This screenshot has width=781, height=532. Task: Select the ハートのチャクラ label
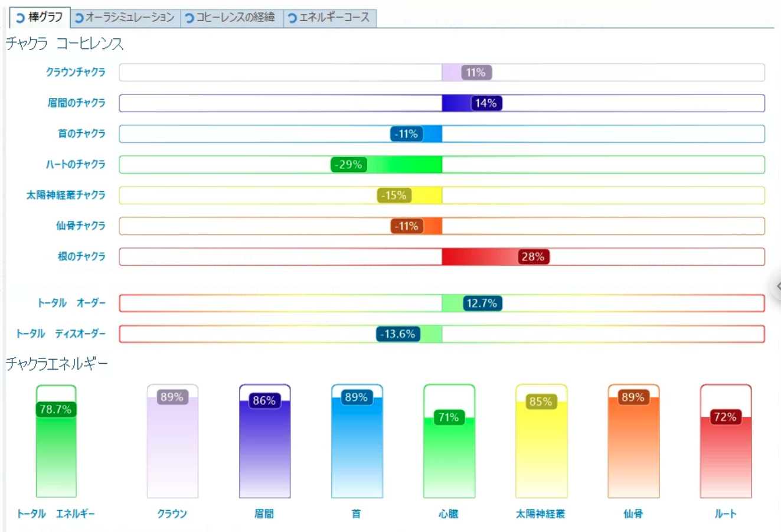[76, 164]
